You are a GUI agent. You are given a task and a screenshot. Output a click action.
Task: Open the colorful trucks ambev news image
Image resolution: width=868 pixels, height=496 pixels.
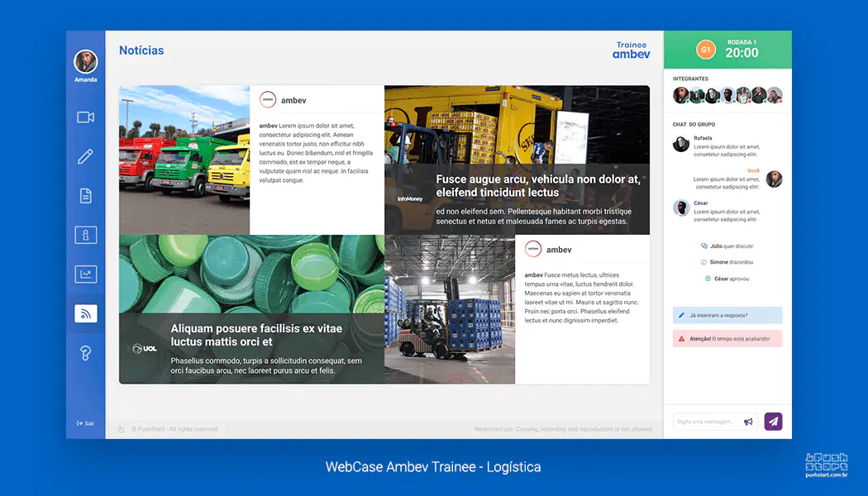click(184, 160)
